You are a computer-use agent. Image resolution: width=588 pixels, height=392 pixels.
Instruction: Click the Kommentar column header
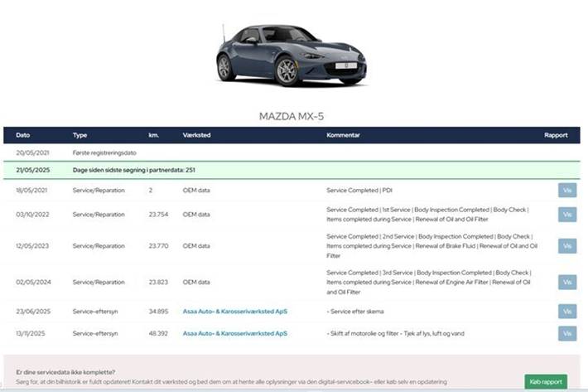[343, 135]
